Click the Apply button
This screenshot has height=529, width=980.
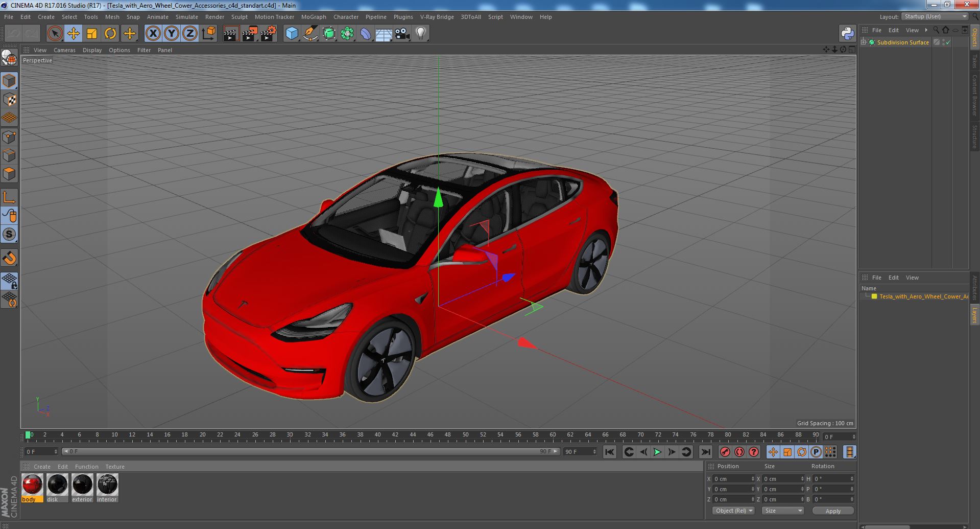[x=833, y=511]
